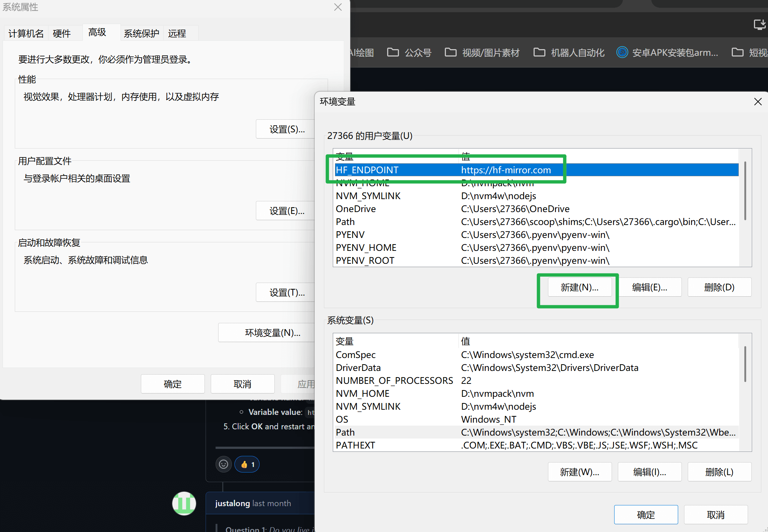Click 新建(N)... under user variables

pyautogui.click(x=579, y=287)
